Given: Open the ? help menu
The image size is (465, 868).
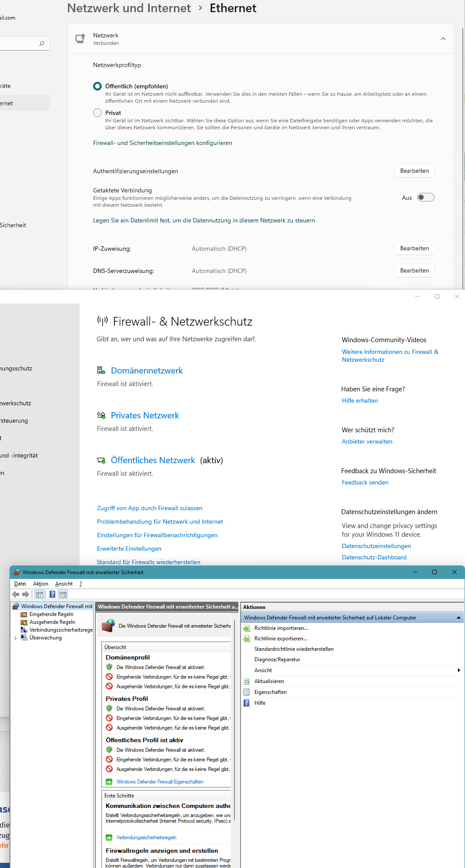Looking at the screenshot, I should coord(80,584).
